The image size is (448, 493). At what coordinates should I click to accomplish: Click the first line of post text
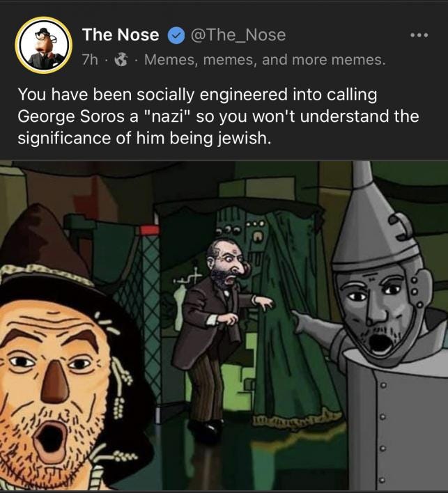click(197, 95)
